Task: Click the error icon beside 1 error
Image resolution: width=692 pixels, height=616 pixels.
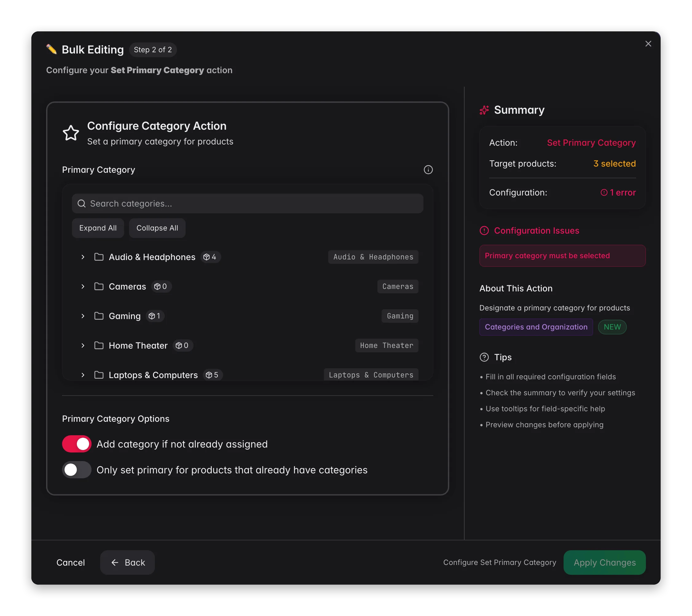Action: click(x=604, y=193)
